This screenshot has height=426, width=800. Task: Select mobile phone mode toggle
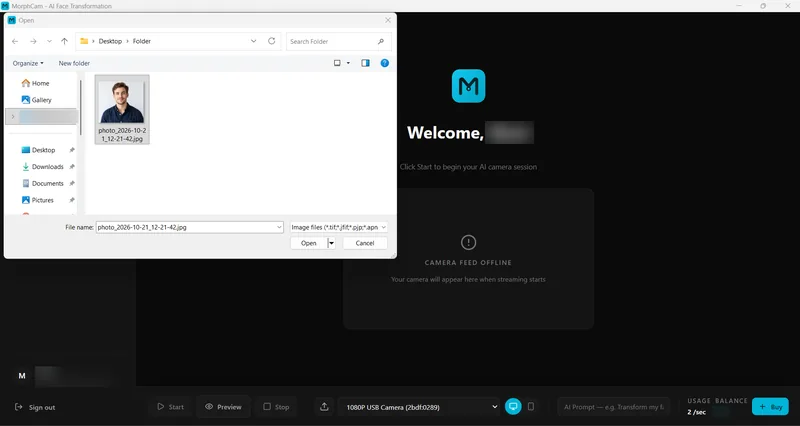coord(531,407)
